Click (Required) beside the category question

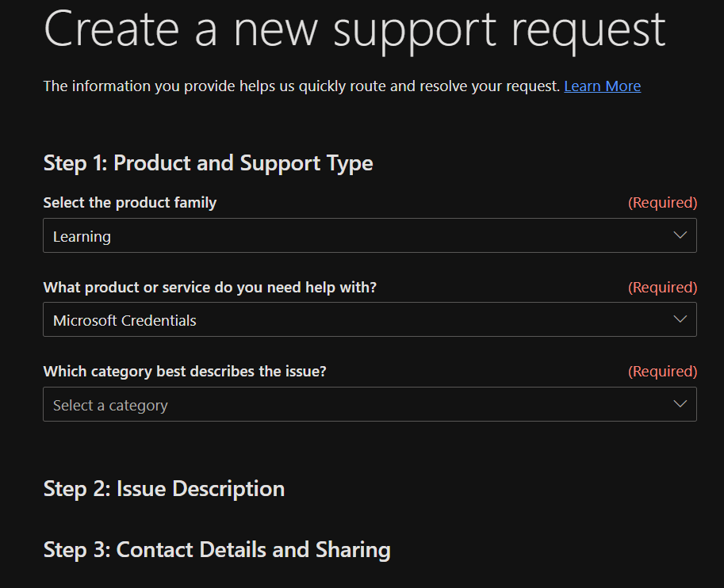point(663,372)
